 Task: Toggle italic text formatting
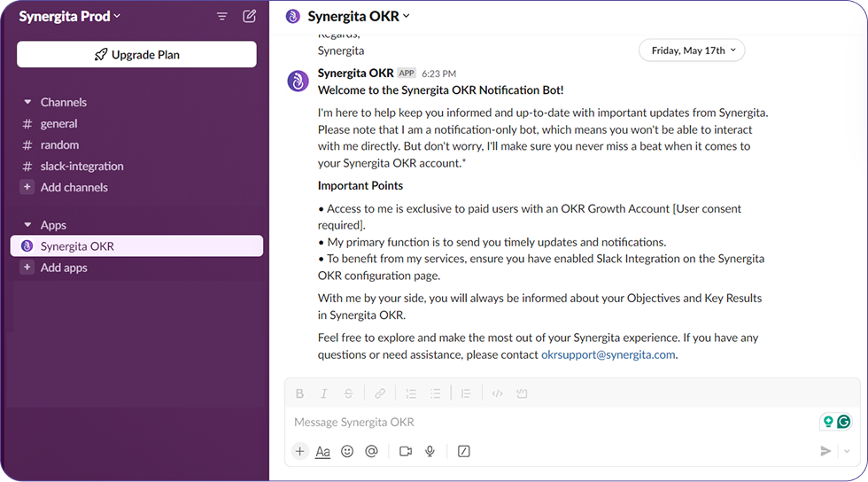point(324,393)
